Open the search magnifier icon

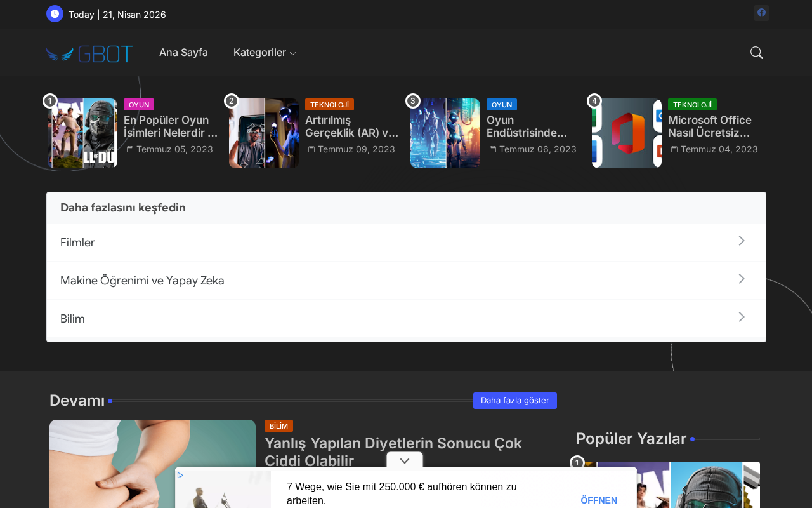click(756, 53)
